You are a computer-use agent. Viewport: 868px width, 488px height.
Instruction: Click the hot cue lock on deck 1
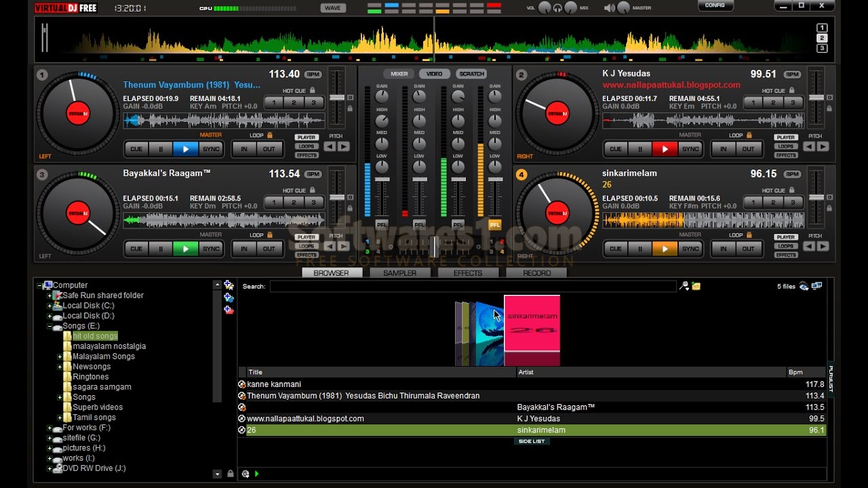pos(313,90)
